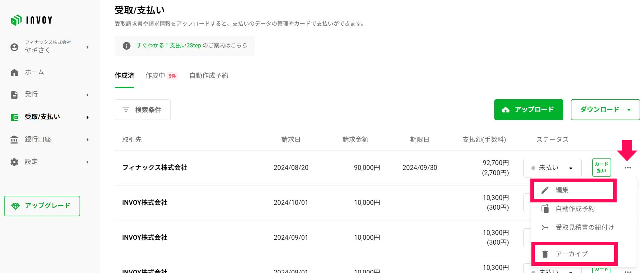Click the pencil icon beside 編集

(x=545, y=190)
